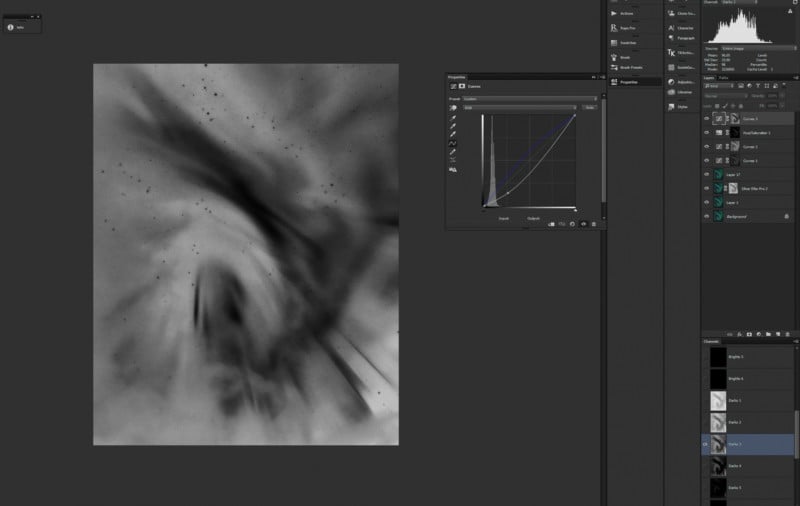
Task: Click the black point eyedropper in Curves
Action: pos(454,120)
